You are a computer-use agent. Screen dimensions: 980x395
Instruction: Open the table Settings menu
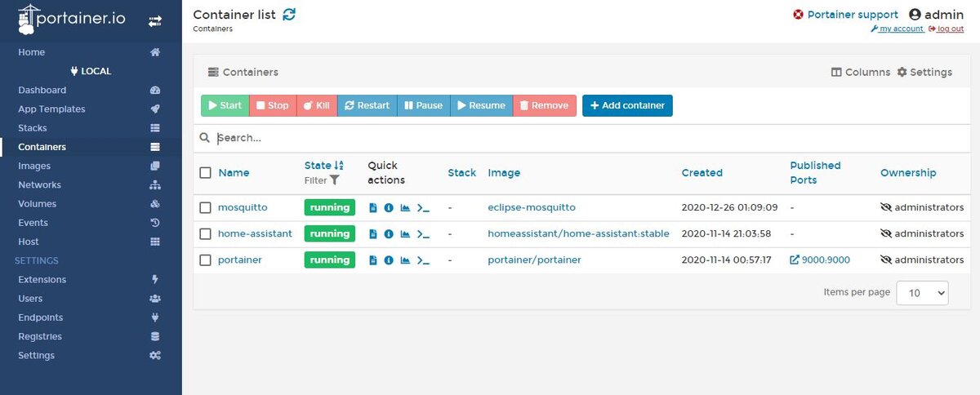pyautogui.click(x=924, y=73)
